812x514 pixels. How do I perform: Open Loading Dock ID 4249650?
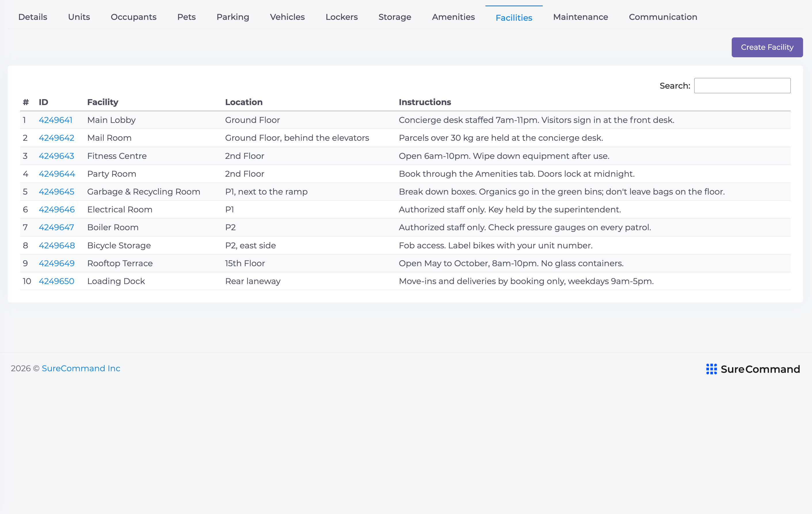56,281
